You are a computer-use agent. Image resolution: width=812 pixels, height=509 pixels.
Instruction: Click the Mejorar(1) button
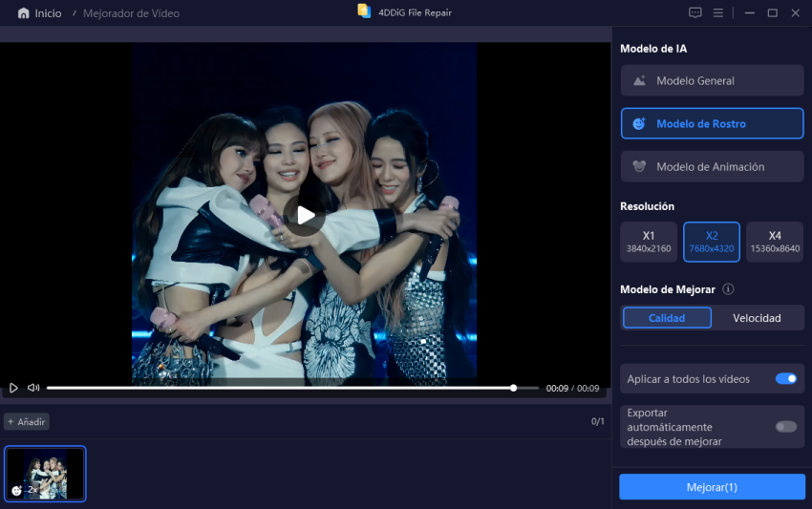pyautogui.click(x=712, y=487)
